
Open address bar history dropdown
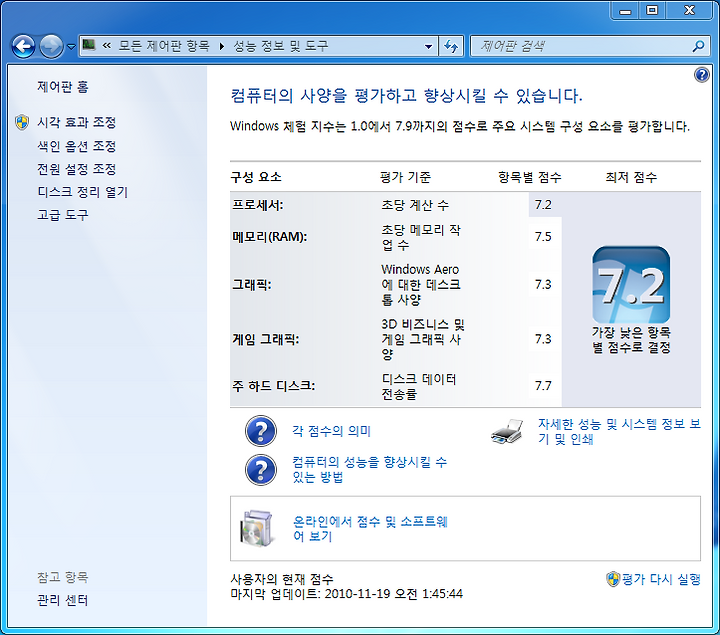428,46
